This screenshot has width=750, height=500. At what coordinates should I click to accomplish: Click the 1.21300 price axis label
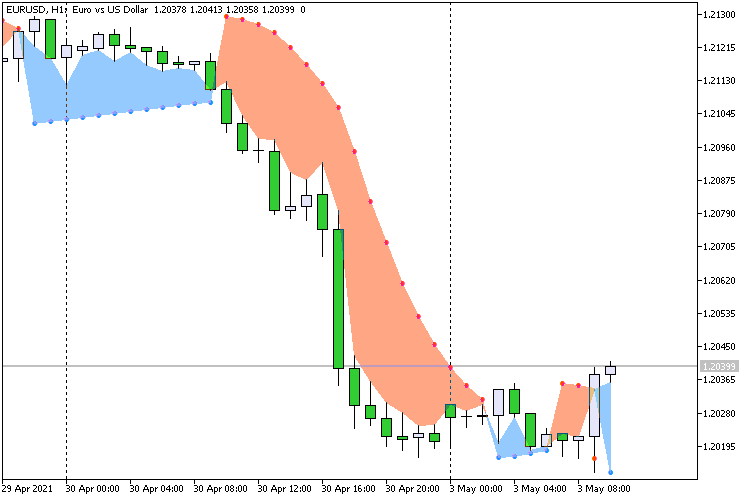click(x=719, y=15)
